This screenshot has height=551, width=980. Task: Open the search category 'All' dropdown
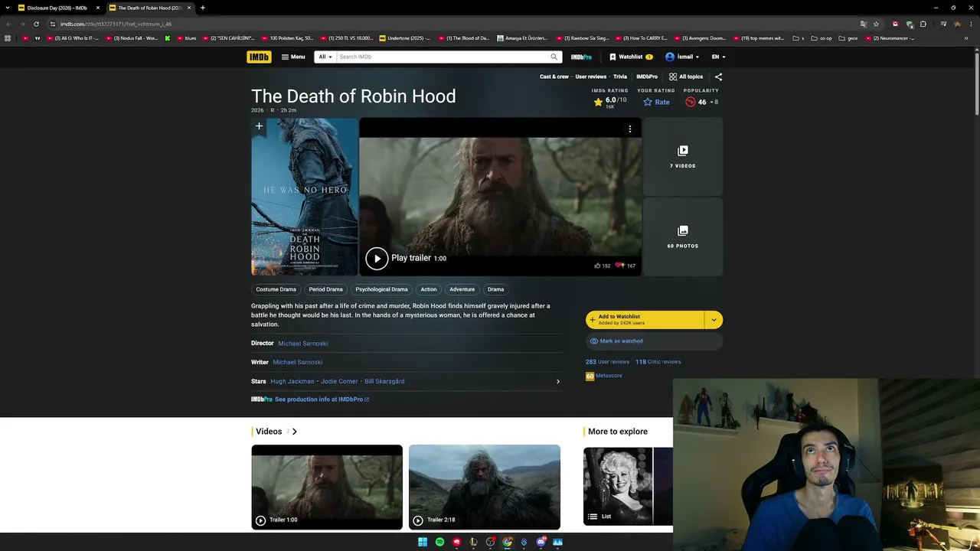(x=325, y=57)
